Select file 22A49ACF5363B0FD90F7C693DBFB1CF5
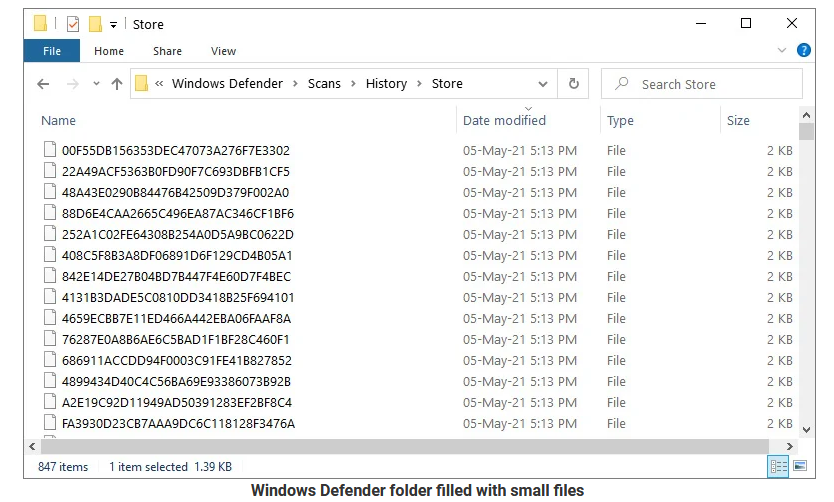Screen dimensions: 834x502 tap(176, 172)
